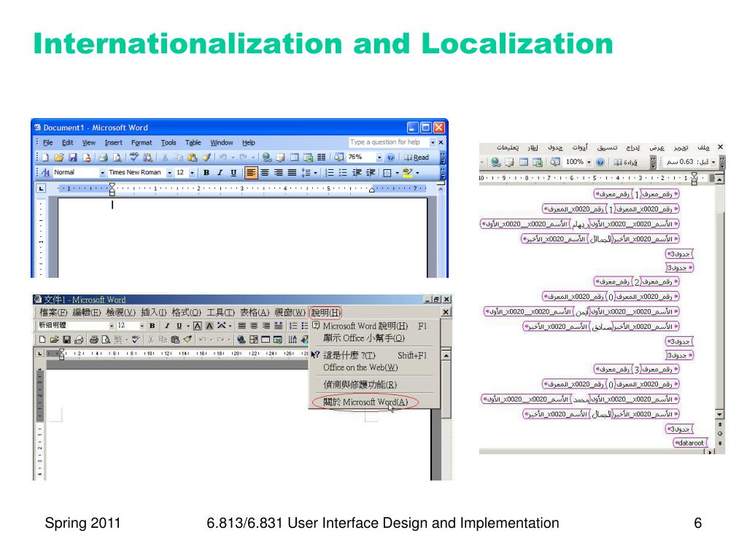Open 100% zoom dropdown in Arabic Word
This screenshot has width=747, height=560.
589,162
